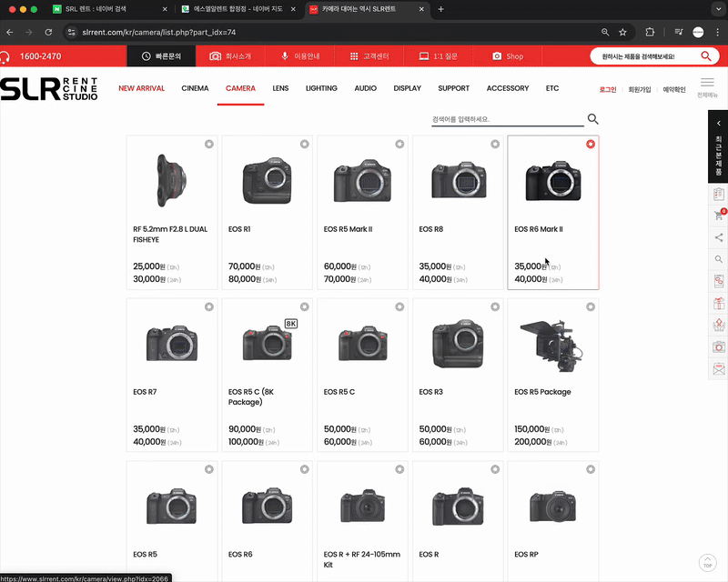Image resolution: width=728 pixels, height=582 pixels.
Task: Click the 예약확인 reservation check link
Action: pyautogui.click(x=674, y=90)
